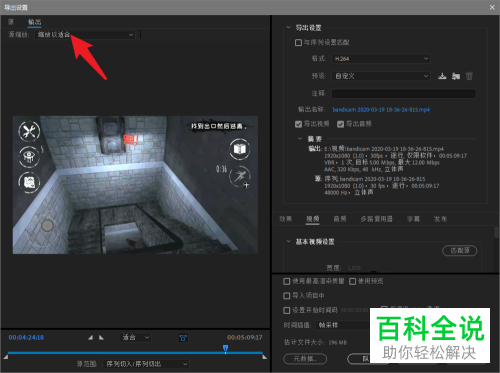Image resolution: width=500 pixels, height=373 pixels.
Task: Click the output name bandicam mp4 link
Action: coord(381,110)
